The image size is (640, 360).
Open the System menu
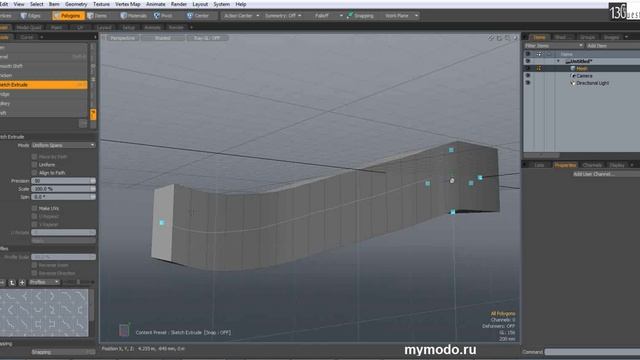pyautogui.click(x=221, y=4)
